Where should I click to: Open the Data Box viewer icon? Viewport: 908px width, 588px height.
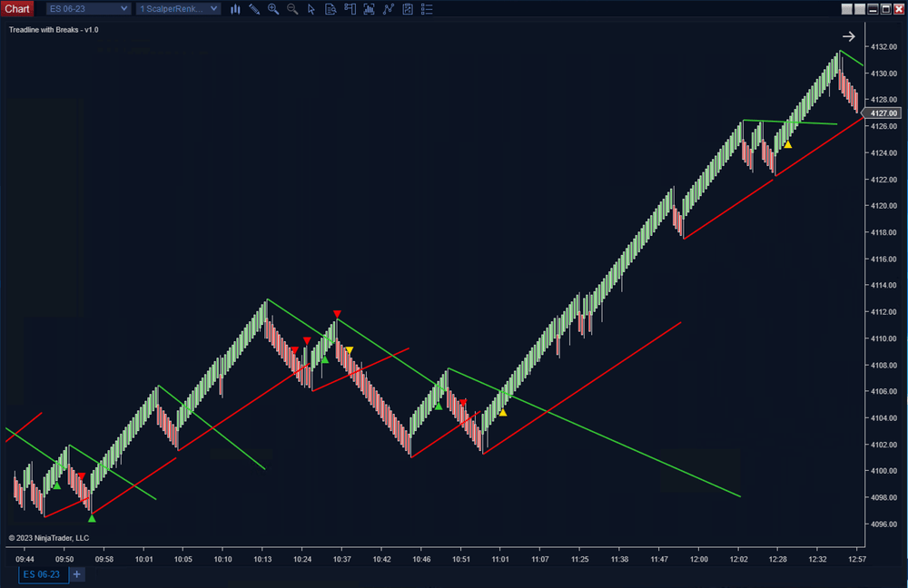point(331,9)
